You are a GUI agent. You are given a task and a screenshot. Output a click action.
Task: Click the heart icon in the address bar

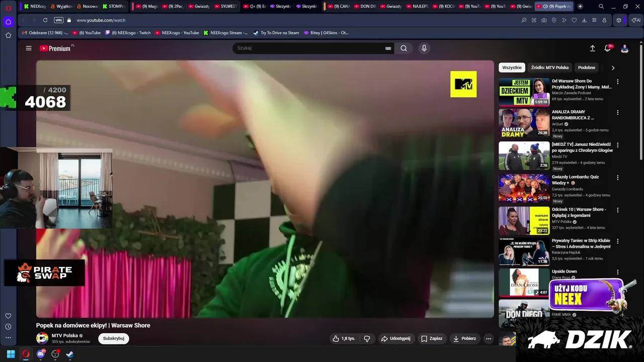tap(574, 20)
